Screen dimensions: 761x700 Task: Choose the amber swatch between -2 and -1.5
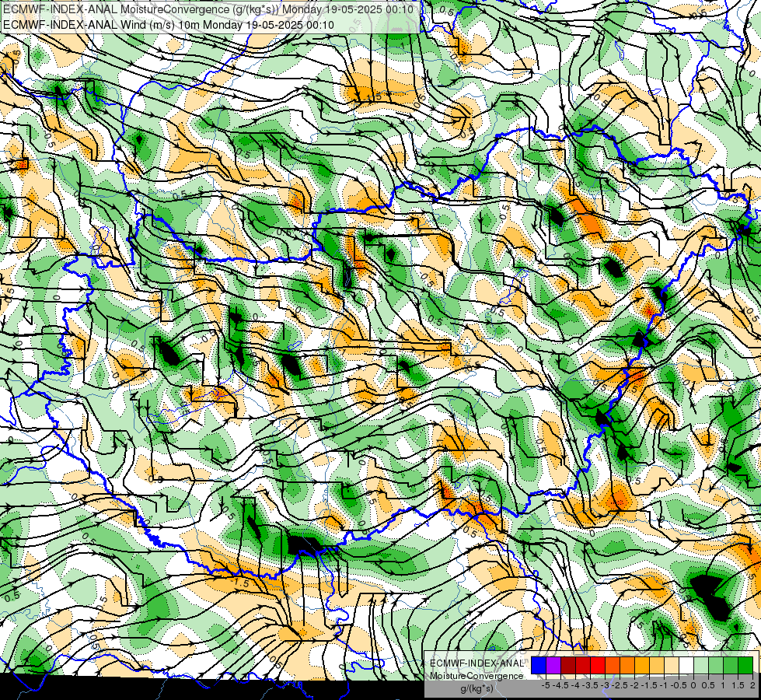pyautogui.click(x=641, y=666)
